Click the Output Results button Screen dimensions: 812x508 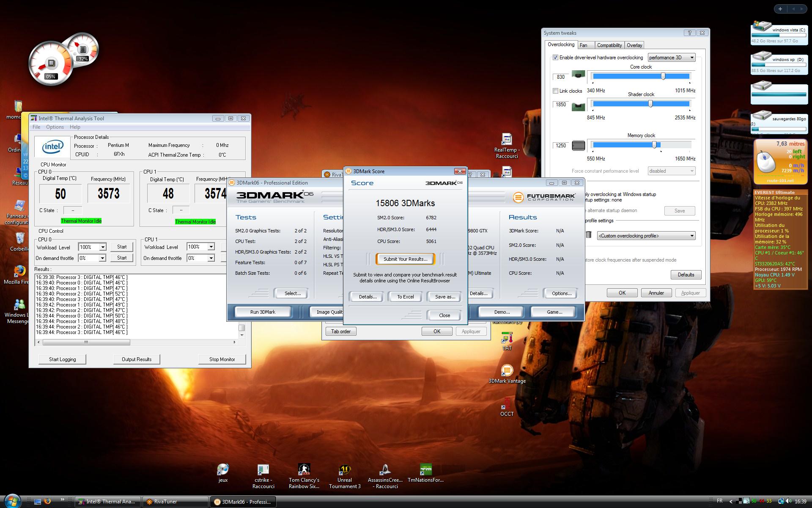click(x=137, y=359)
